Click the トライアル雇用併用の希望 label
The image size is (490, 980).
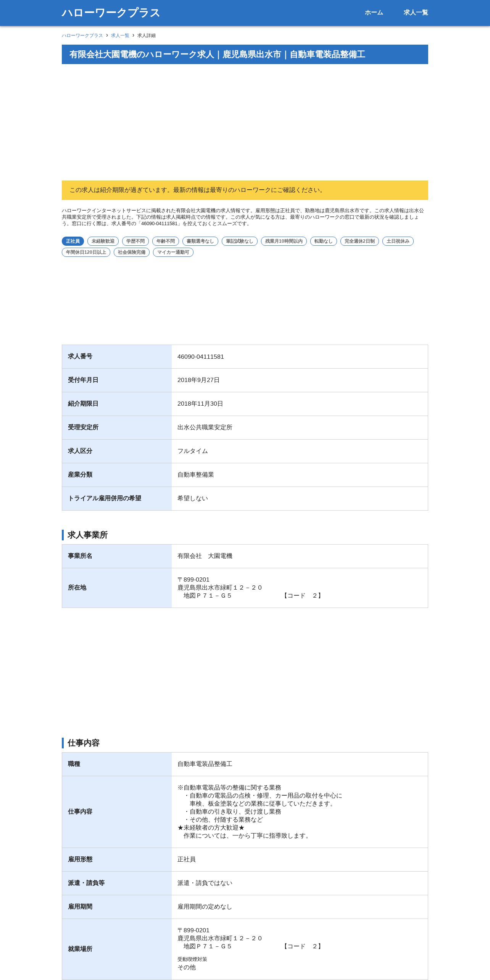tap(105, 498)
